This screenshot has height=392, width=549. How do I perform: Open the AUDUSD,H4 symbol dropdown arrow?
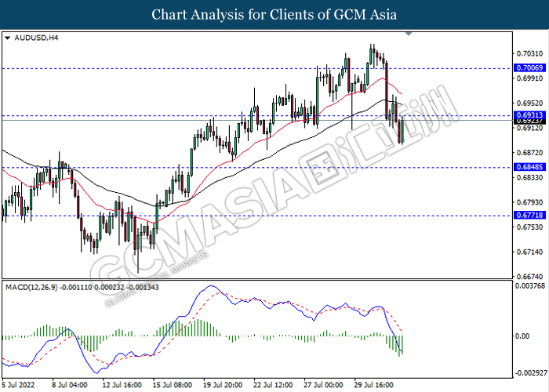tap(7, 38)
